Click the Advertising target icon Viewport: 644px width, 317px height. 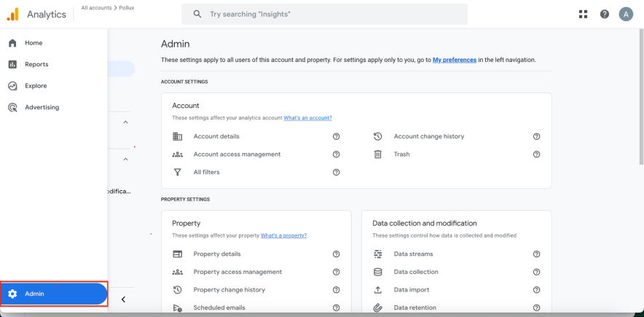click(12, 108)
